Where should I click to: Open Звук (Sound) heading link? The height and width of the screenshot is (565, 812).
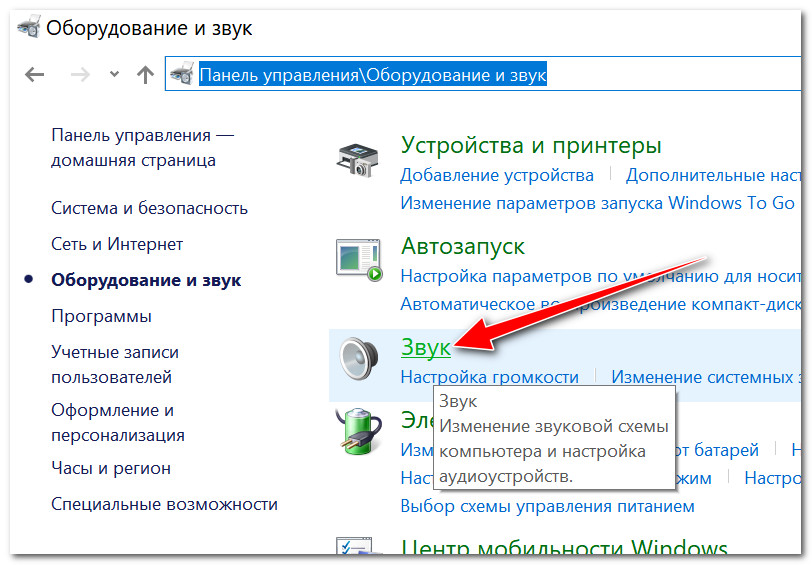[426, 346]
